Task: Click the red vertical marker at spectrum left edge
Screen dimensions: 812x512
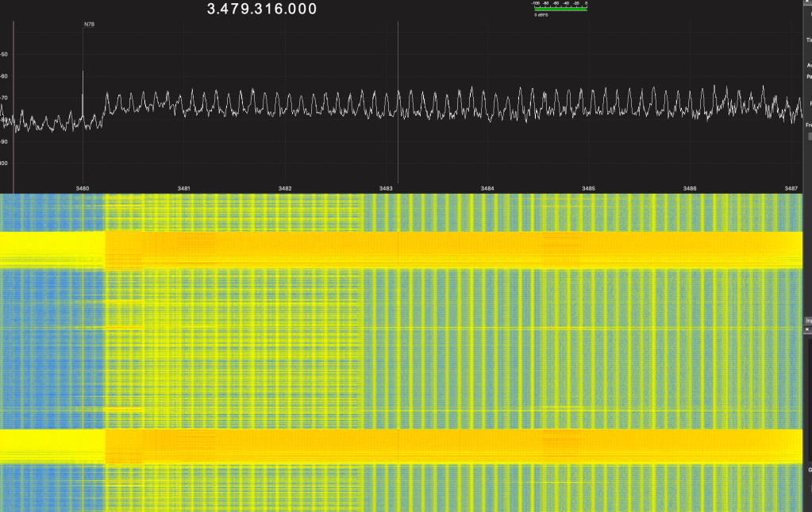Action: click(13, 95)
